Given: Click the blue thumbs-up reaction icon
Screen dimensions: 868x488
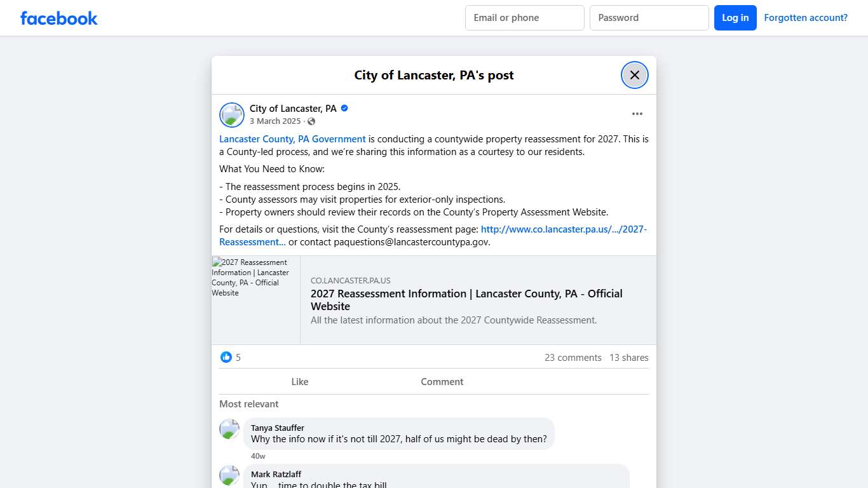Looking at the screenshot, I should [x=226, y=357].
